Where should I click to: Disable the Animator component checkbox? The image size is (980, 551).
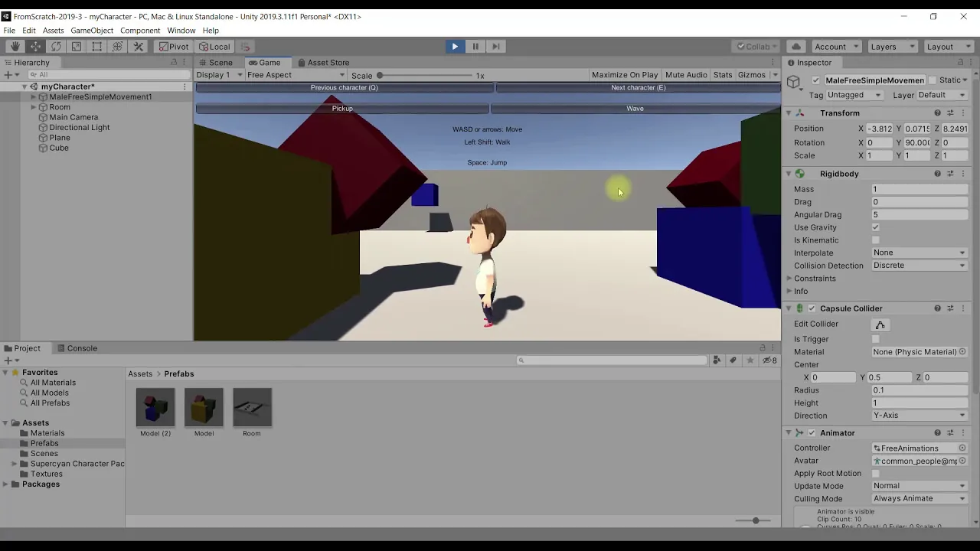click(x=812, y=433)
